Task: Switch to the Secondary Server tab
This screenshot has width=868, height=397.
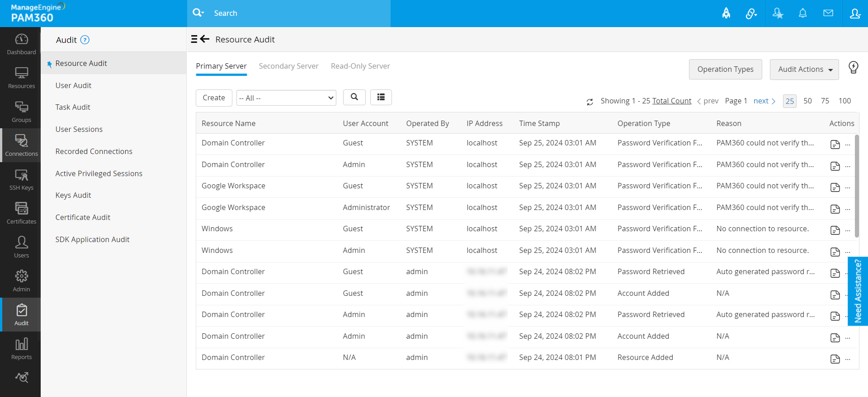Action: point(288,66)
